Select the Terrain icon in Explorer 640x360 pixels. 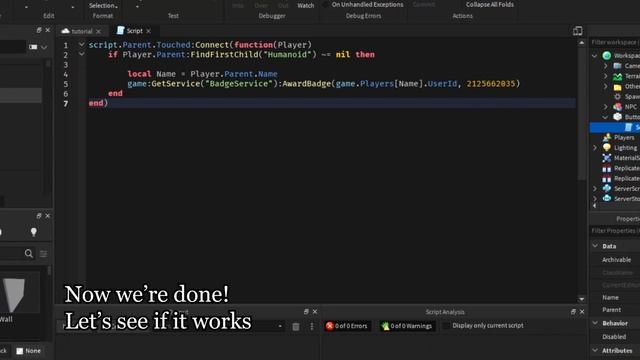tap(618, 76)
